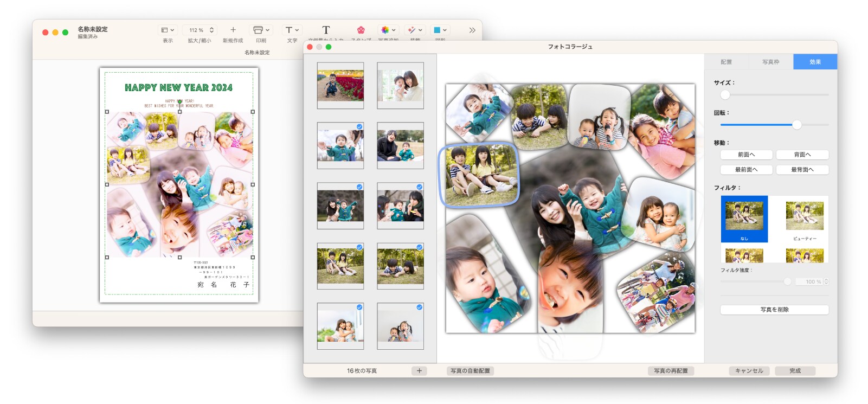The width and height of the screenshot is (868, 404).
Task: Click the filter strength 100 % stepper
Action: 826,281
